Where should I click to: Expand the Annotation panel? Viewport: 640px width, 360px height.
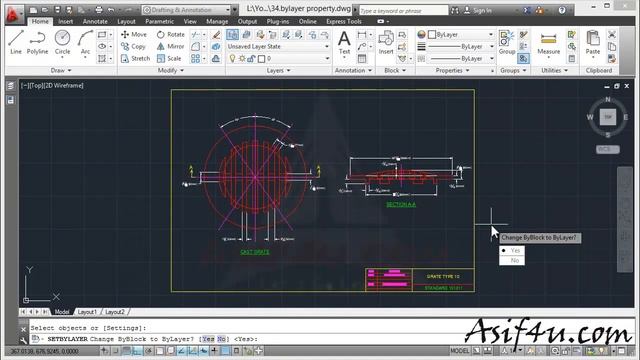pyautogui.click(x=353, y=70)
